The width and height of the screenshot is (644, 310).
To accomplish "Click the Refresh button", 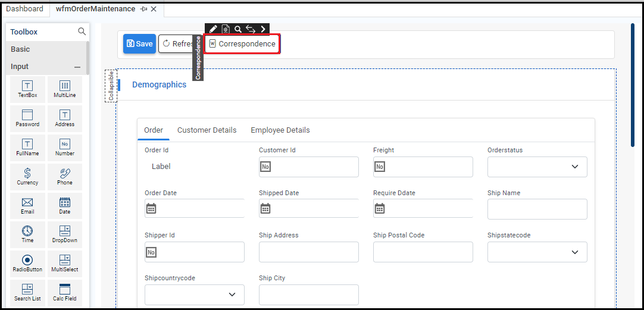I will click(177, 43).
